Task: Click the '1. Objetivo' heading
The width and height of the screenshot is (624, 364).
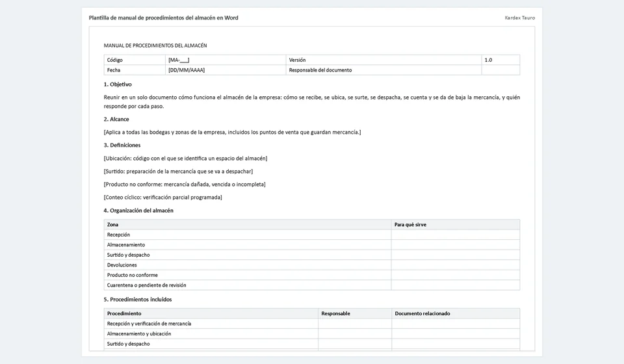Action: pos(118,84)
